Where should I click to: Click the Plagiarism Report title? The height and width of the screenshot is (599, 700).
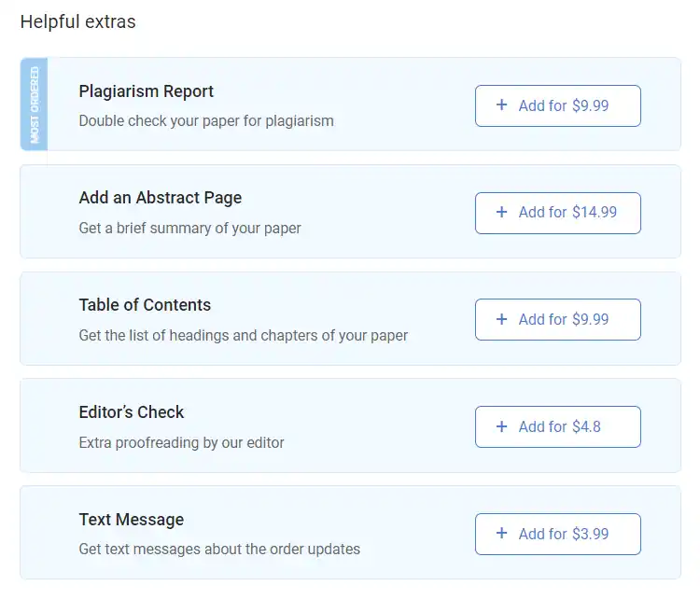click(x=146, y=91)
